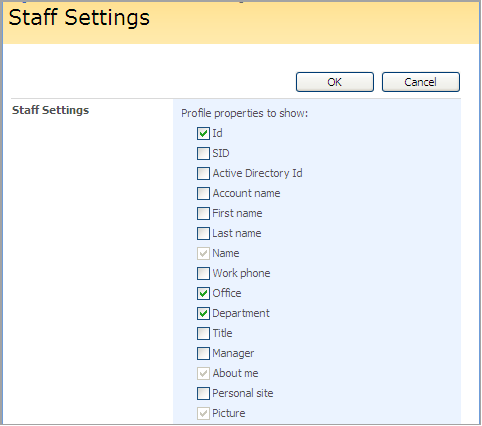This screenshot has width=482, height=426.
Task: Tick the Account name checkbox
Action: [203, 194]
